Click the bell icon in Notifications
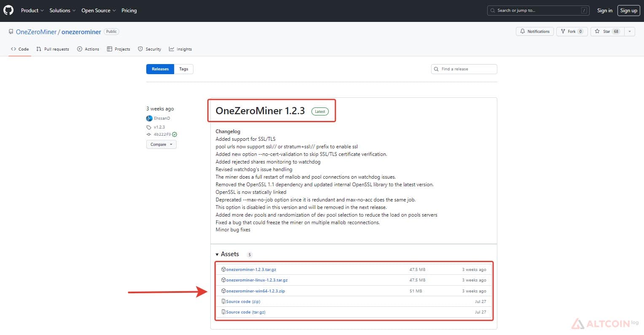 (x=523, y=32)
